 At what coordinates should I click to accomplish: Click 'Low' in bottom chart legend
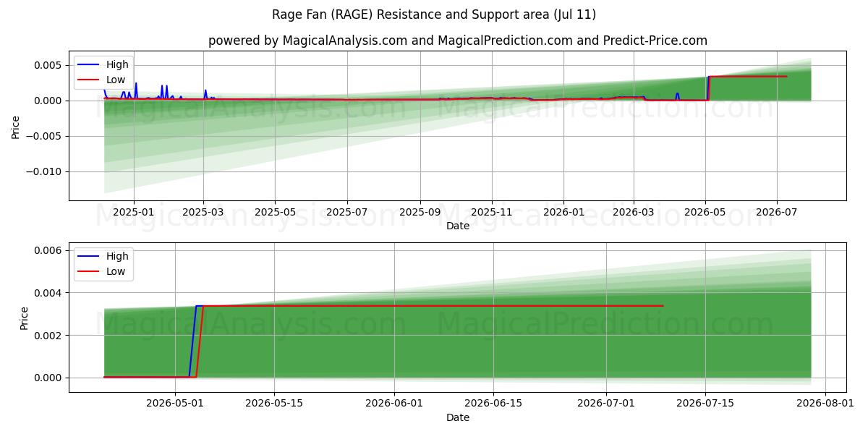click(x=116, y=271)
